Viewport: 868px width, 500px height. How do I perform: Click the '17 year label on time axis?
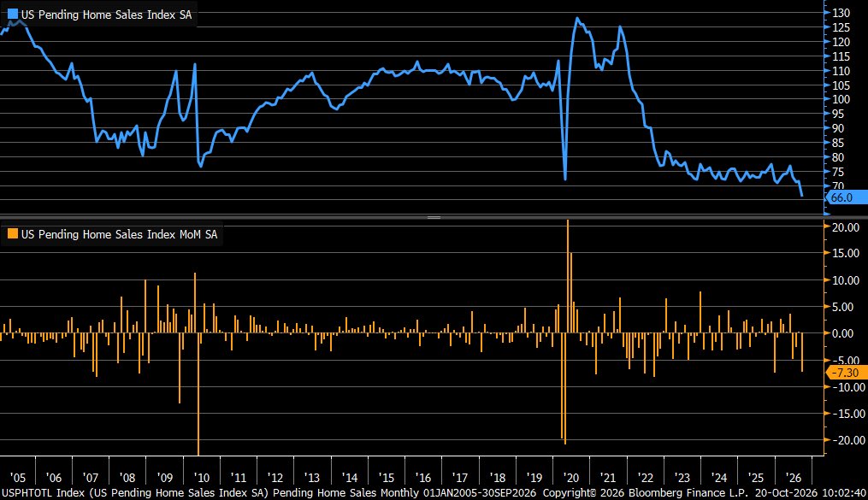459,477
